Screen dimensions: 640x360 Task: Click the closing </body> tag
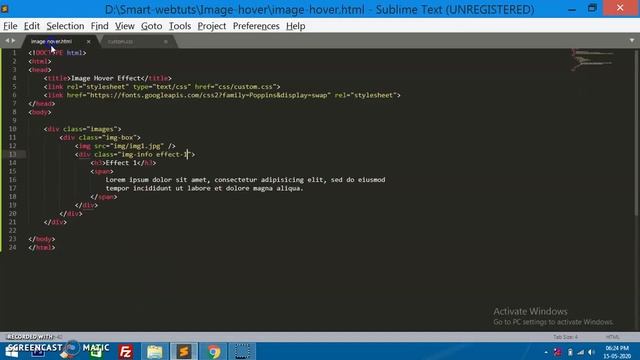tap(42, 239)
